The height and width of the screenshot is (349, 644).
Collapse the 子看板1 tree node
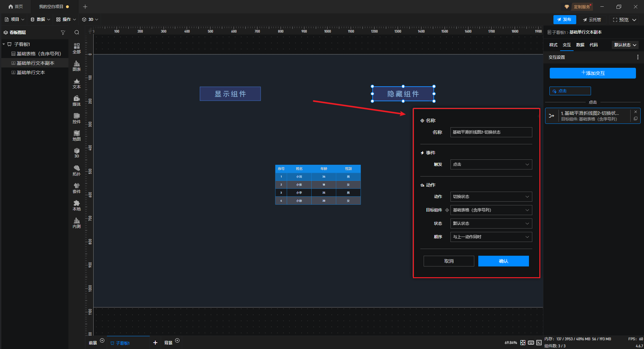[x=4, y=44]
